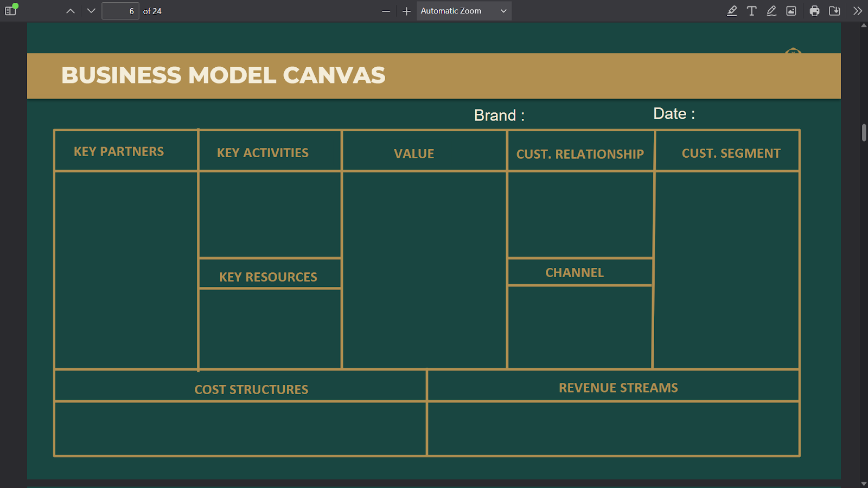Open the Automatic Zoom dropdown
The image size is (868, 488).
click(x=464, y=11)
